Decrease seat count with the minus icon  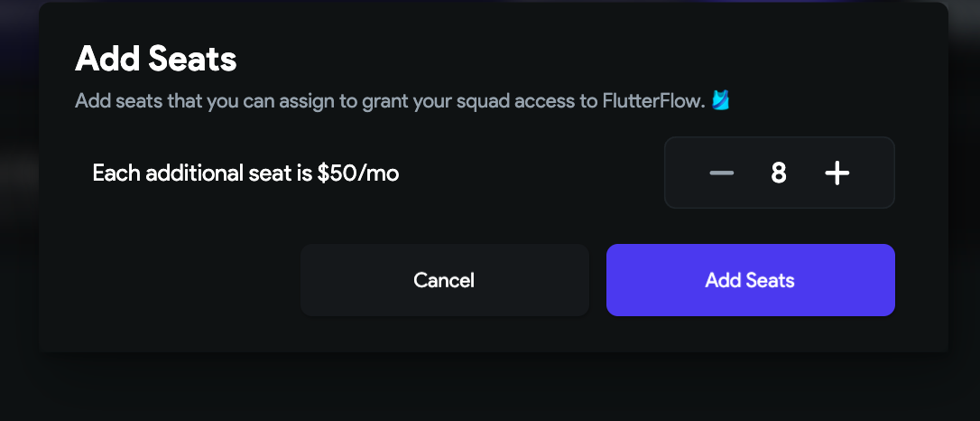[721, 173]
